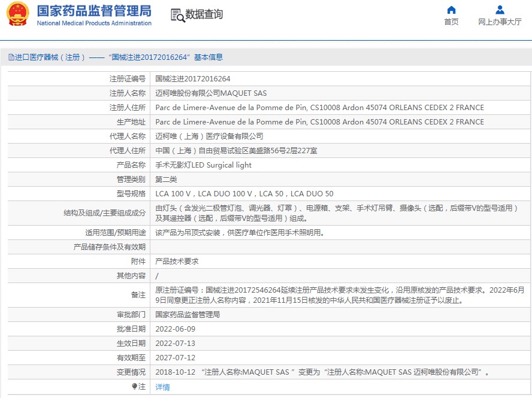Image resolution: width=532 pixels, height=398 pixels.
Task: Click agent name 迈柯唯（上海）医疗设备有限公司
Action: (x=209, y=136)
